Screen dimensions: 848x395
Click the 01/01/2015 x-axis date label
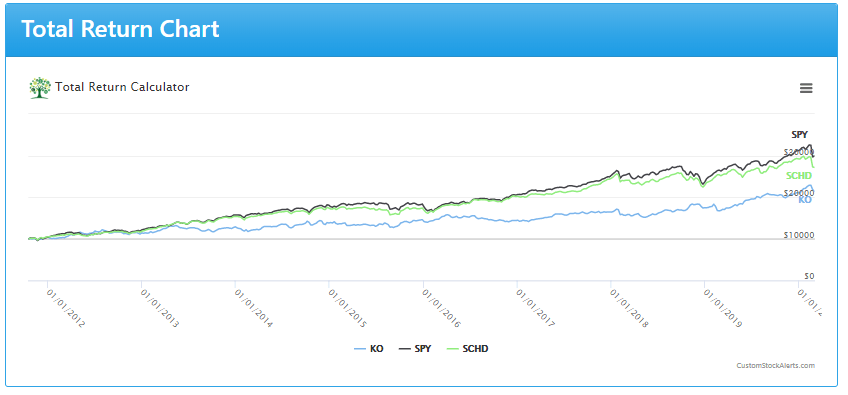click(348, 308)
